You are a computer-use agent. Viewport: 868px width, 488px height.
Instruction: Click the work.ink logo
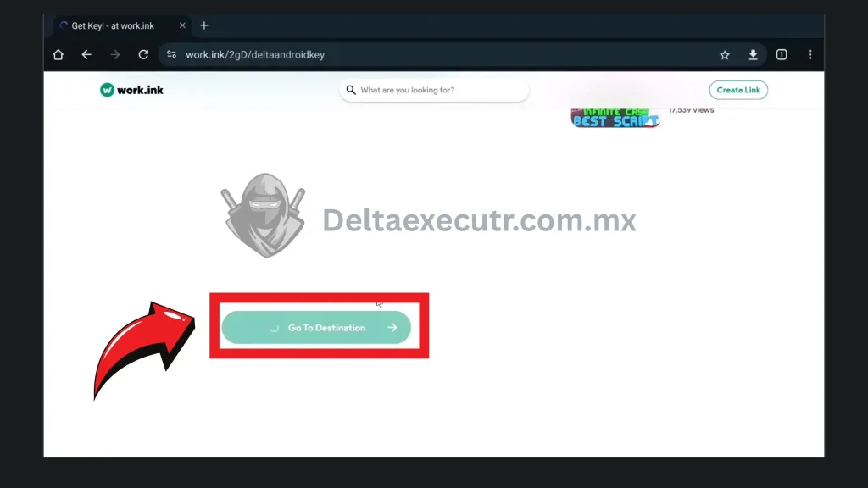pos(131,90)
